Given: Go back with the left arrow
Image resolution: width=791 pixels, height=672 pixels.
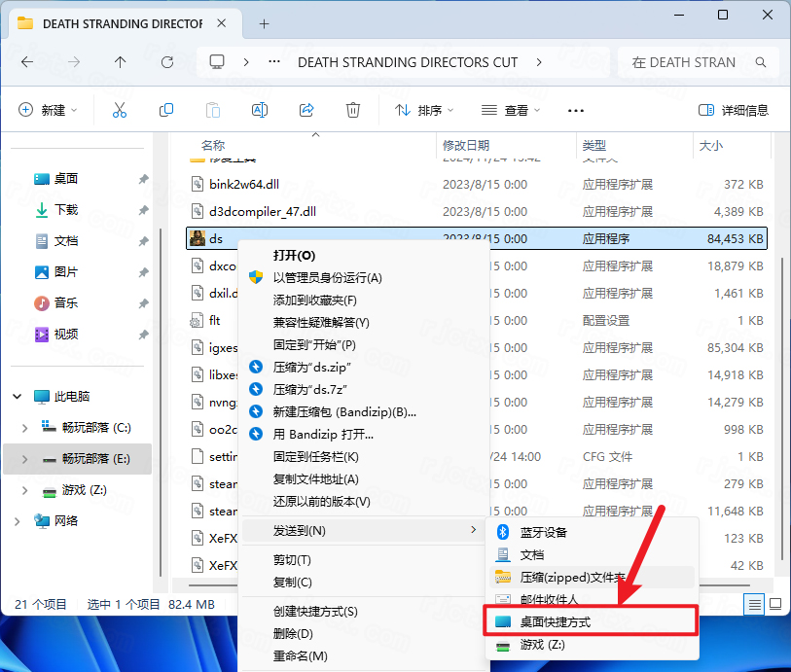Looking at the screenshot, I should [x=27, y=62].
